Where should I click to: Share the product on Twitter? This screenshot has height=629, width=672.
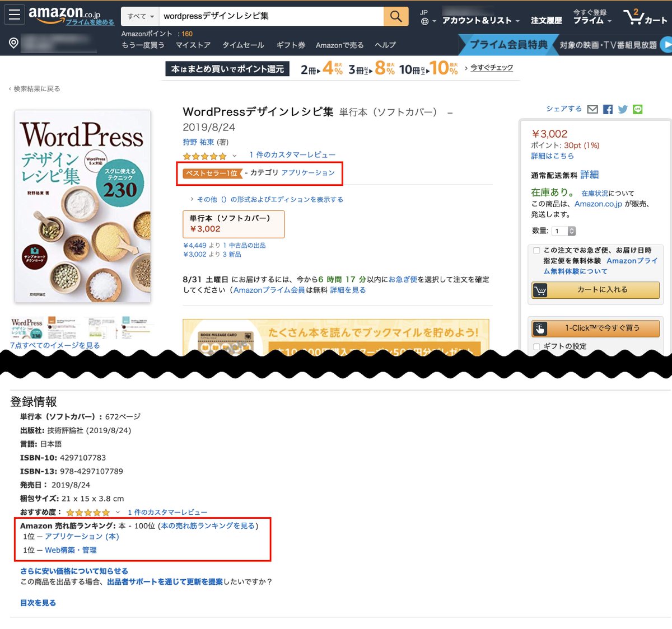623,109
